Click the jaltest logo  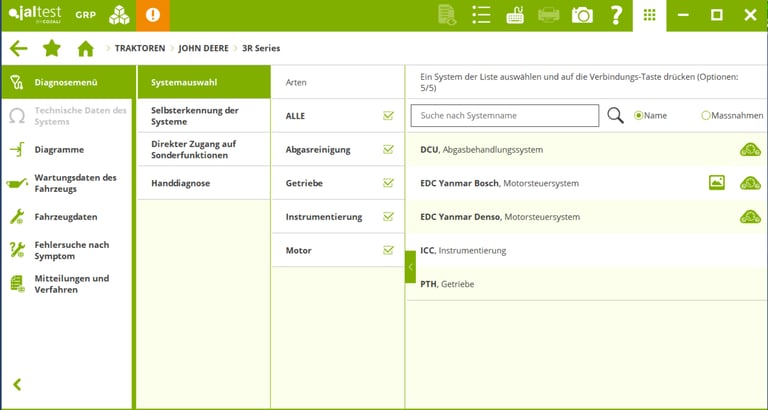(35, 15)
